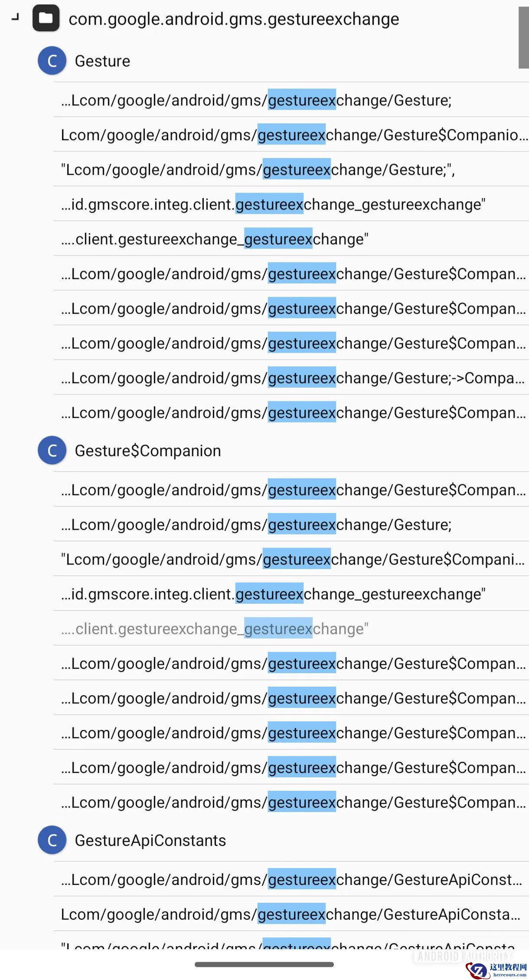The image size is (529, 980).
Task: Open Gesture$Companion result ending in Gesture;
Action: (256, 525)
